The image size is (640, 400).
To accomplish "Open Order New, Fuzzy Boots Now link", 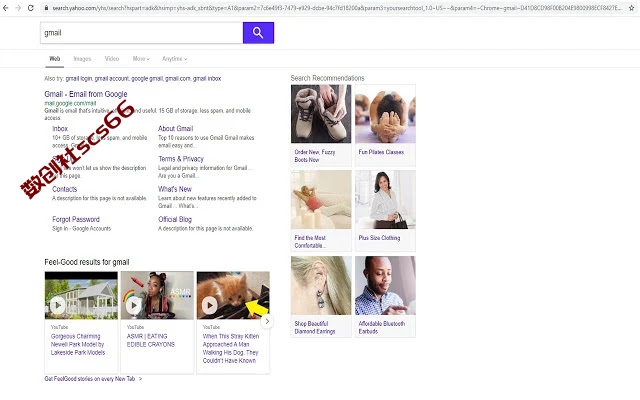I will click(315, 156).
